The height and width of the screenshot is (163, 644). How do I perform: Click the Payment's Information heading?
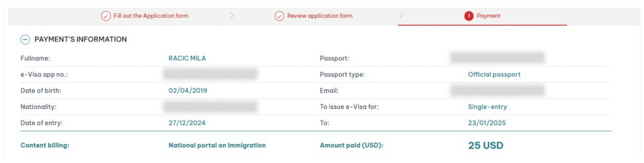click(x=80, y=39)
